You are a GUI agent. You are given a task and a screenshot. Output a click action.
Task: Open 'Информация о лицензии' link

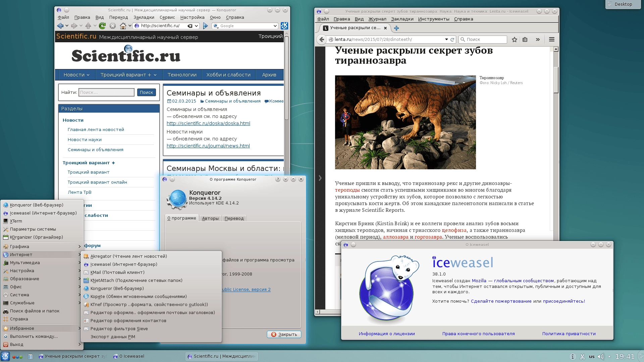tap(387, 334)
